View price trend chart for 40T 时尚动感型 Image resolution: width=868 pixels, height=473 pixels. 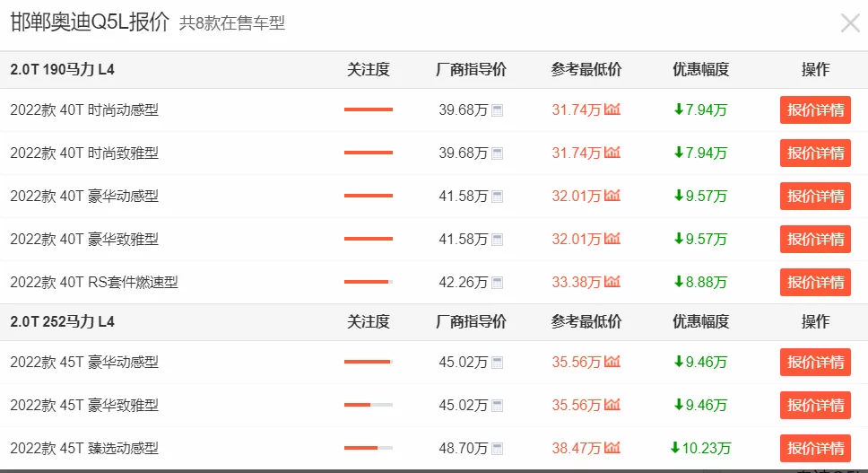[612, 109]
